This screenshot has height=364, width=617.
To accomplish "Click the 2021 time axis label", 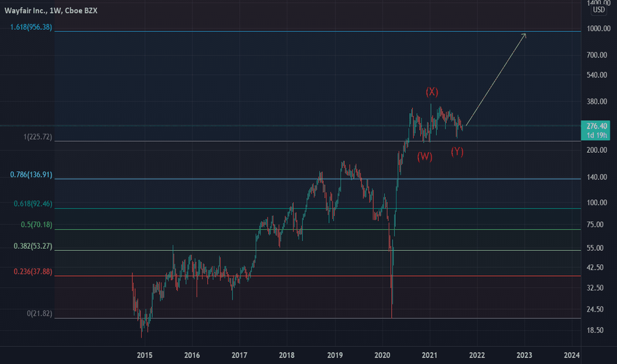I will click(429, 355).
